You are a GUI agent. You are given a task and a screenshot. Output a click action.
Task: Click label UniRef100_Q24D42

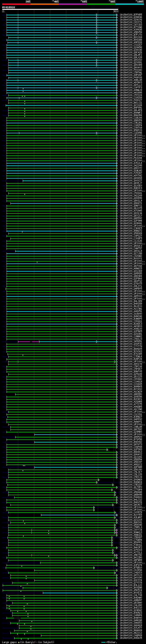pos(131,610)
